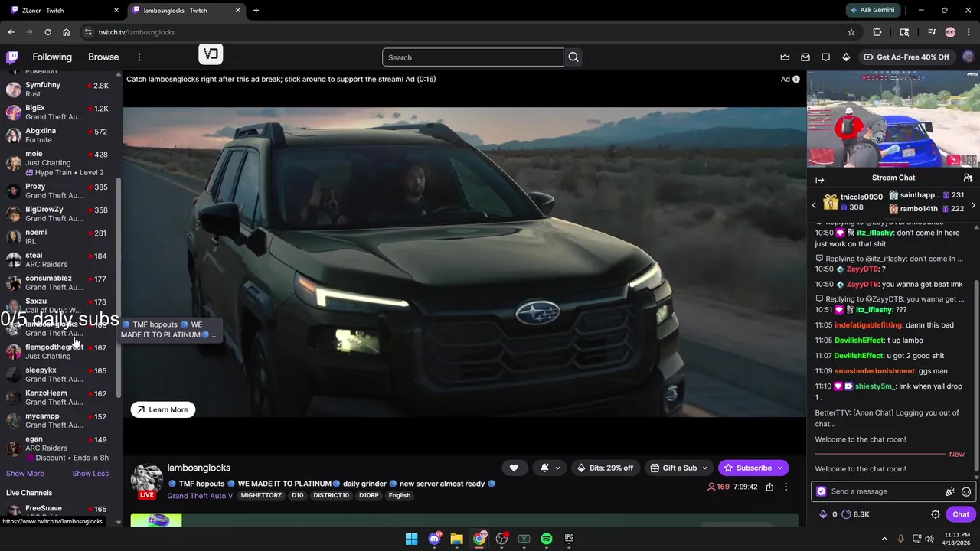Click Get Ad-Free 40% Off button
The height and width of the screenshot is (551, 980).
(x=906, y=57)
